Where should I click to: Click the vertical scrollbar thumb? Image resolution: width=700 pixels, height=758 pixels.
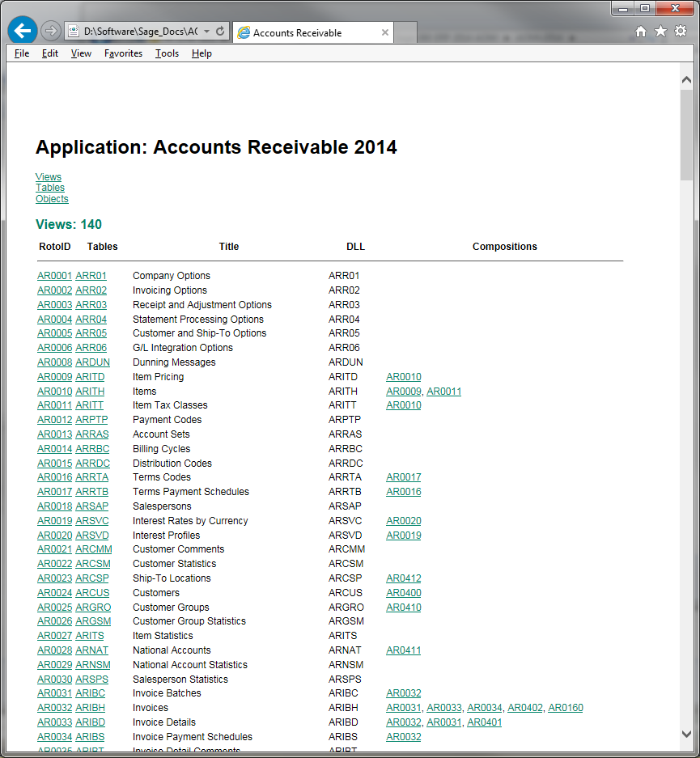686,135
